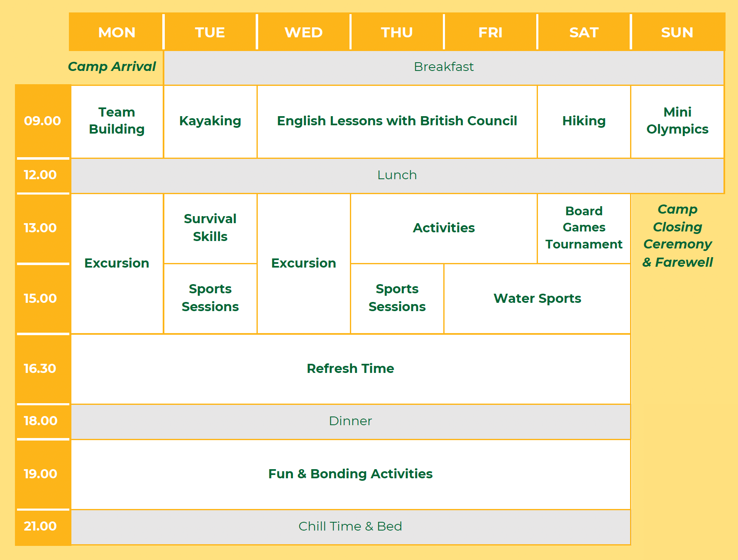Select the WED day header
Viewport: 738px width, 560px height.
(303, 32)
